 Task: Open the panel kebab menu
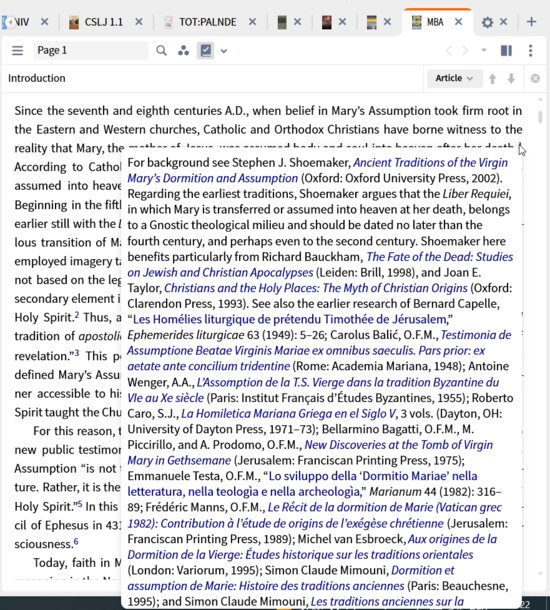(531, 51)
